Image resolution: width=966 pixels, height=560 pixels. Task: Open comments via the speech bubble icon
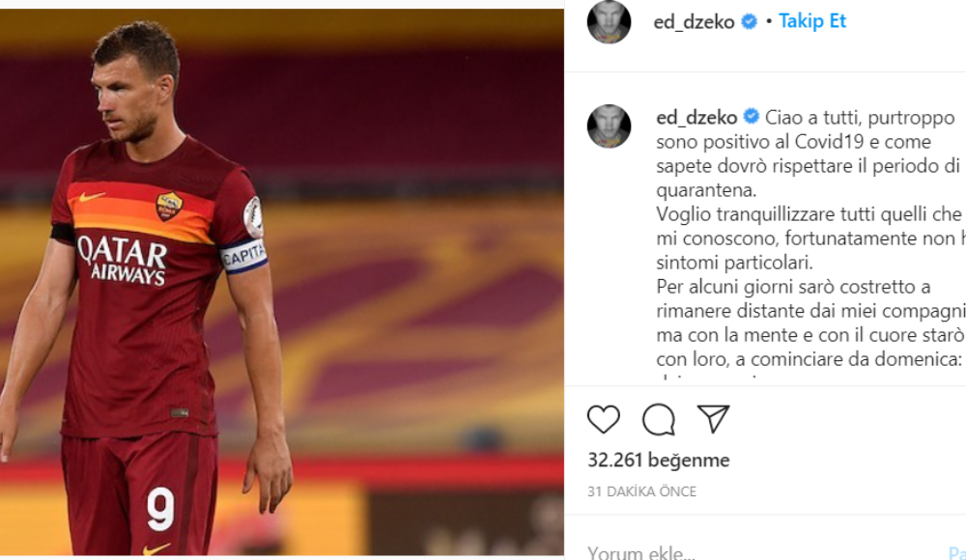pos(659,420)
